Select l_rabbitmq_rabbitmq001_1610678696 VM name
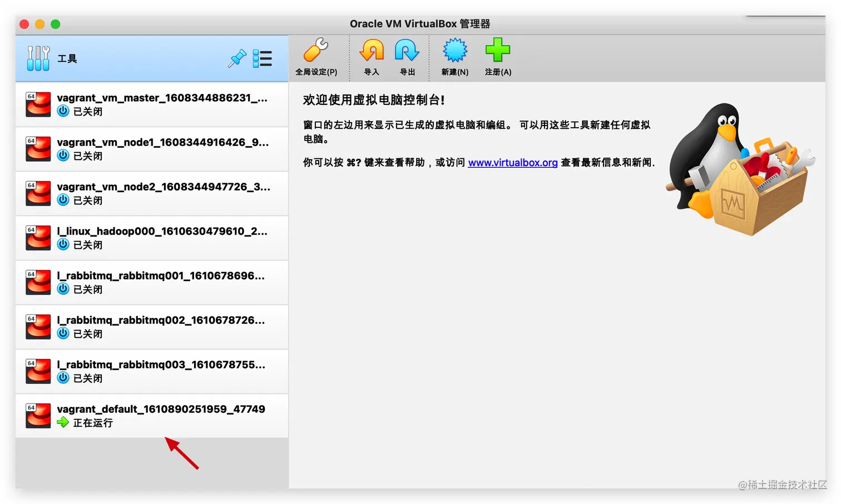Screen dimensions: 841x504 tap(161, 276)
